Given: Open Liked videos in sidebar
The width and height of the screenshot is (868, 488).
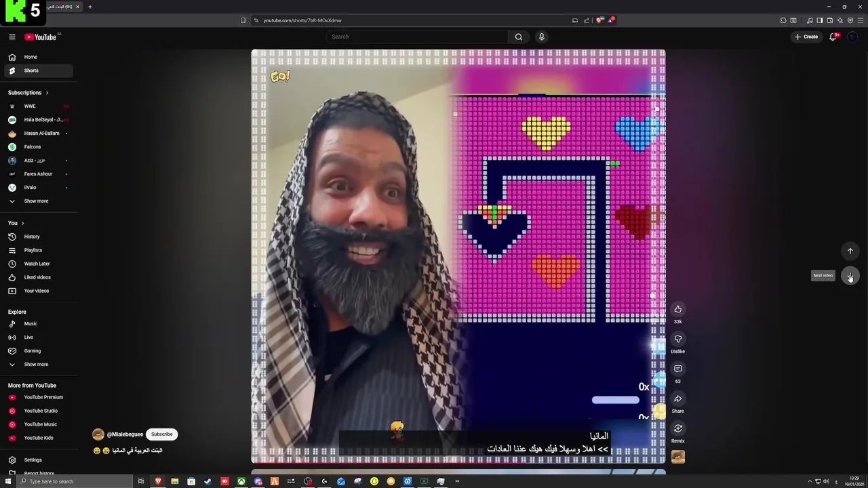Looking at the screenshot, I should click(39, 277).
